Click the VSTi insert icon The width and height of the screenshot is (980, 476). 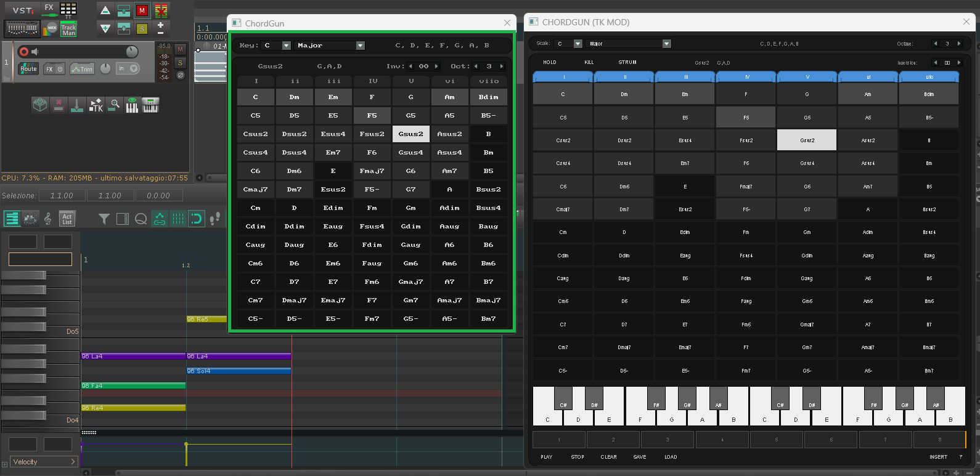(22, 9)
